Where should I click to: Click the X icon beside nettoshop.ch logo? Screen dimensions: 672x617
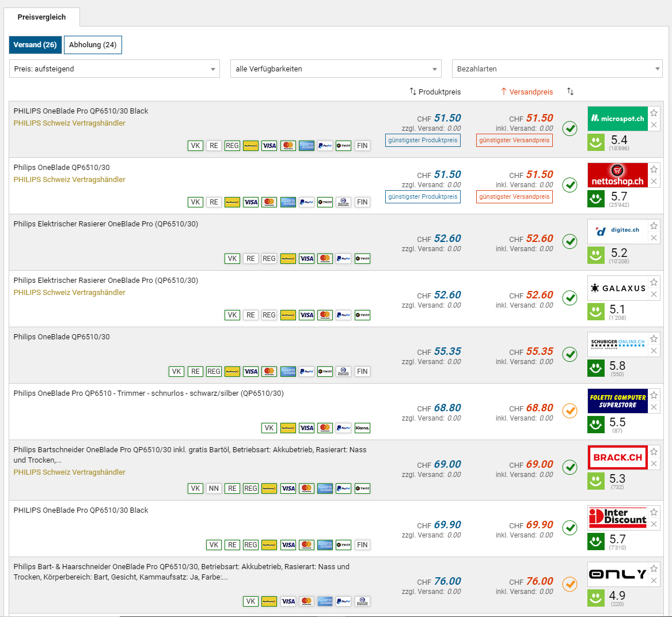(654, 181)
